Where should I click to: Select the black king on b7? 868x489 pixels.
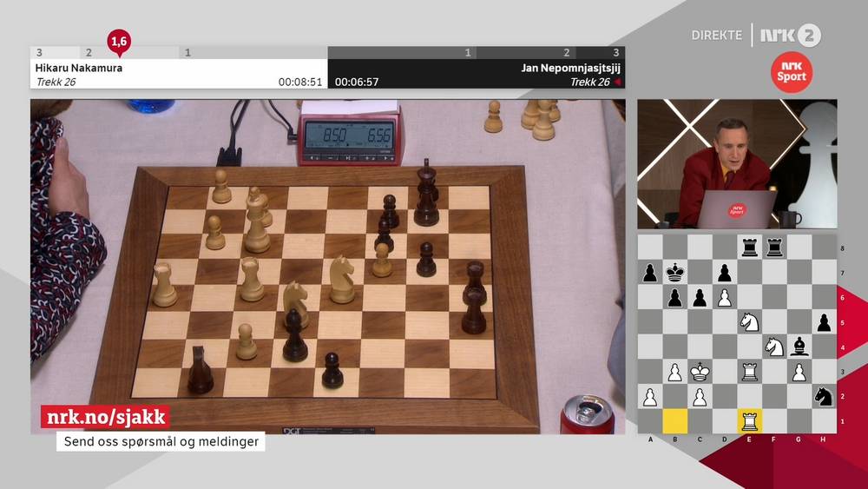click(674, 273)
